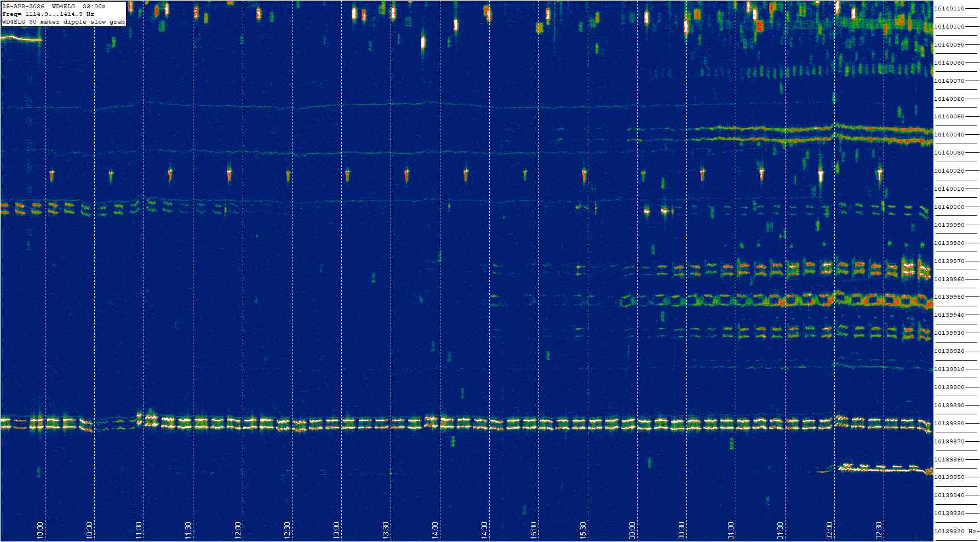Select the 10139900 frequency scale label
This screenshot has height=542, width=980.
(x=949, y=387)
